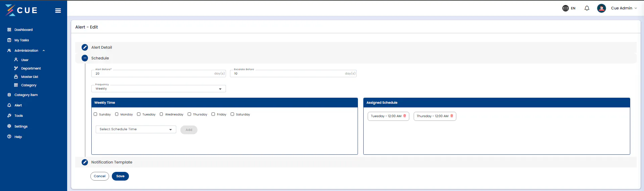Open Settings menu item
This screenshot has height=191, width=644.
pyautogui.click(x=21, y=127)
